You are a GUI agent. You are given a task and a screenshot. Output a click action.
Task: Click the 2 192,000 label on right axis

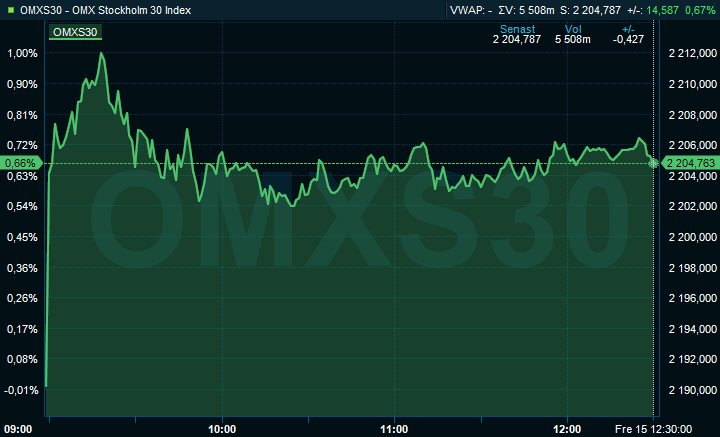[692, 359]
